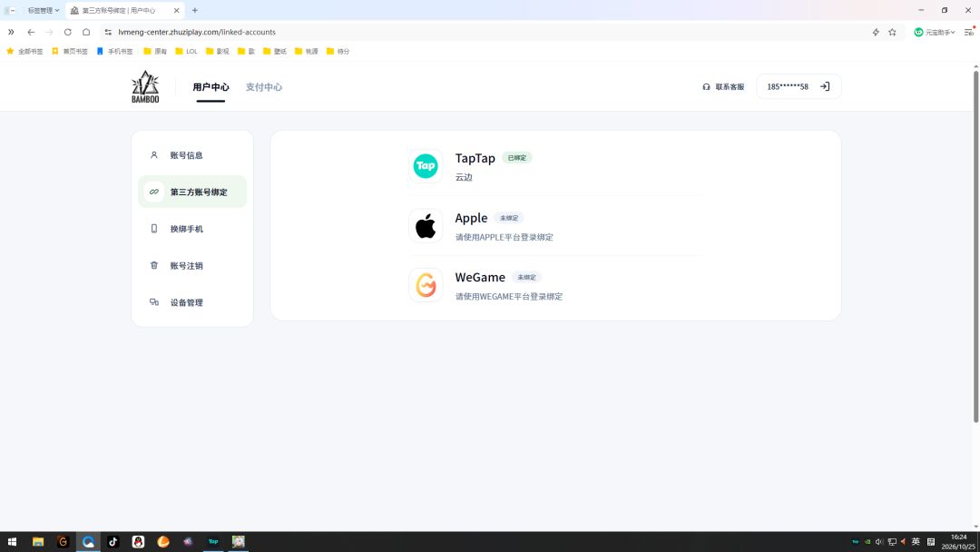Open the TapTap platform icon
Viewport: 980px width, 552px height.
pos(426,165)
